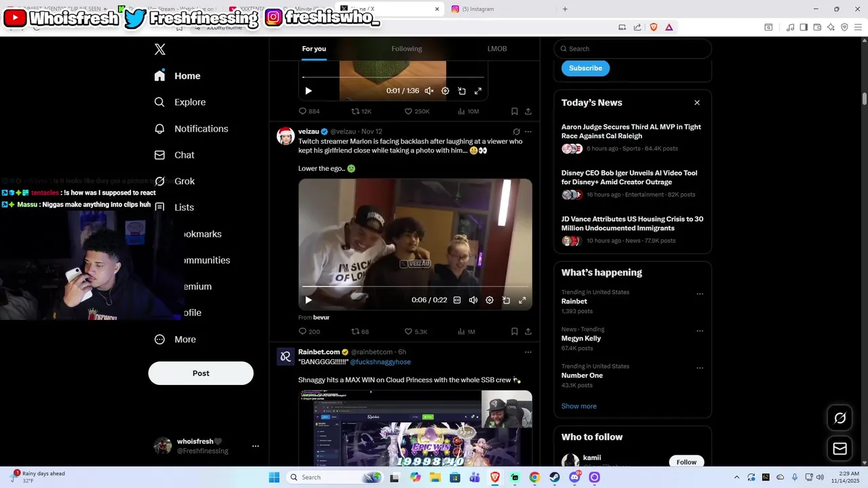Switch to the LMOB tab
The image size is (868, 488).
(x=497, y=49)
